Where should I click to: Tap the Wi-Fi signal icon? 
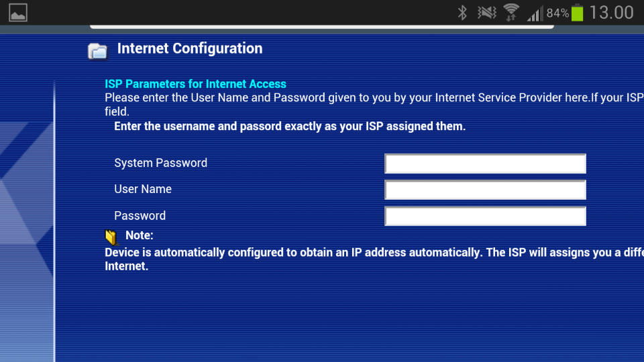511,12
